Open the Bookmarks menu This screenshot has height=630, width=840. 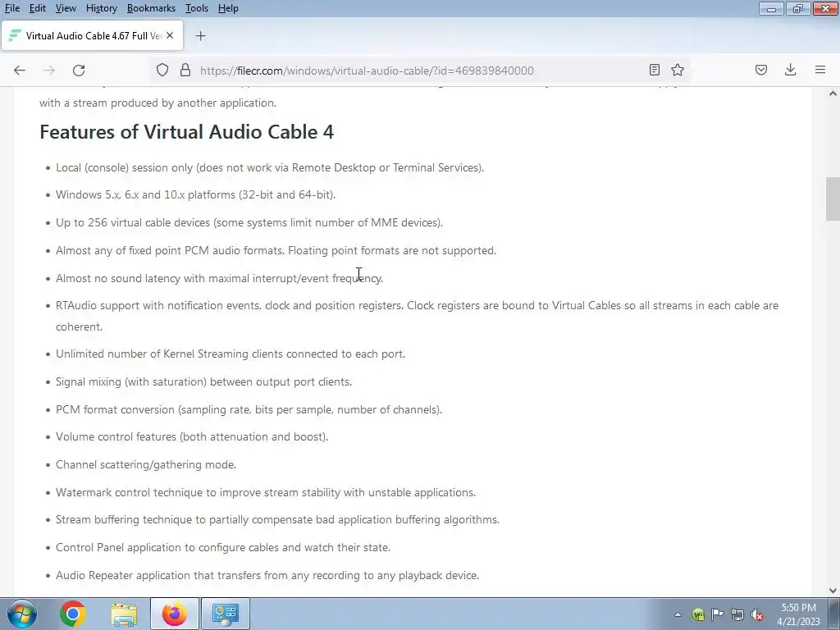(151, 8)
